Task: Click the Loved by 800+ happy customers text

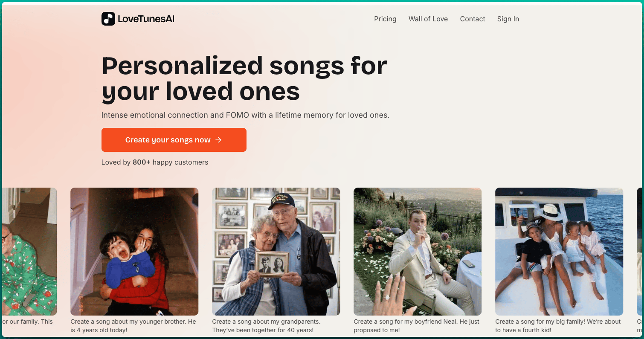Action: [155, 162]
